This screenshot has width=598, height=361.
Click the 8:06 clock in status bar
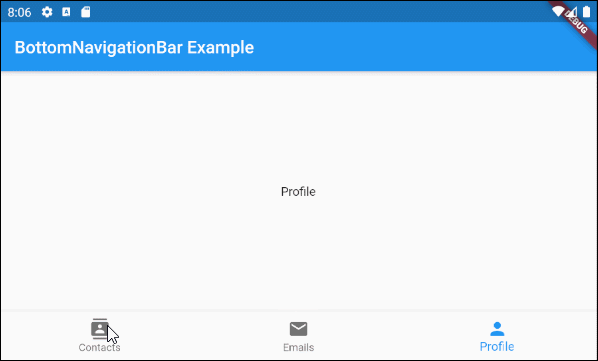click(x=19, y=13)
